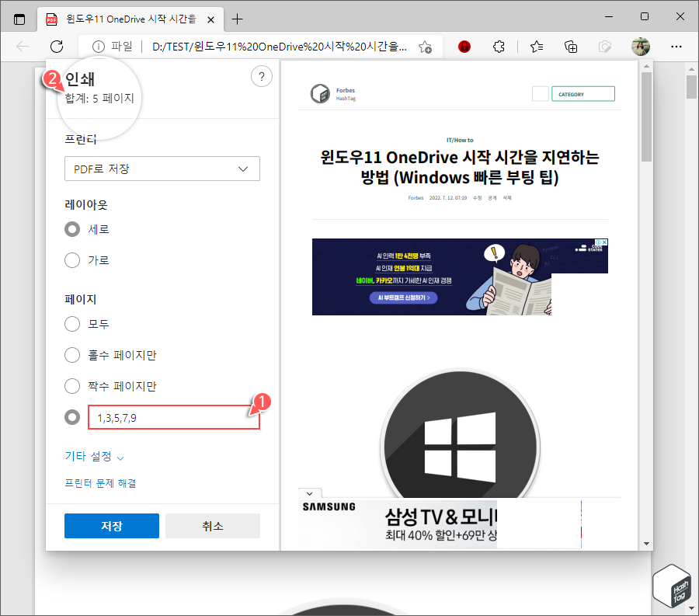Open the PDF로 저장 printer dropdown
The image size is (699, 616).
[162, 169]
